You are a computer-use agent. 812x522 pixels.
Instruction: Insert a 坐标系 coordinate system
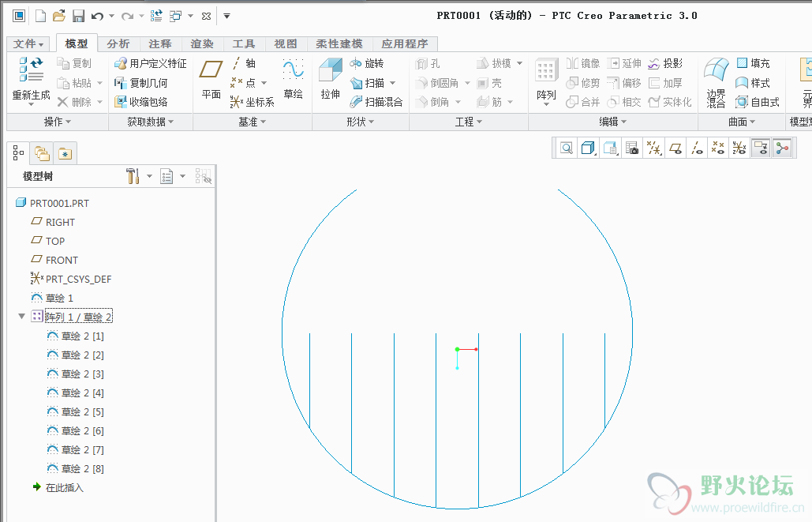(253, 102)
